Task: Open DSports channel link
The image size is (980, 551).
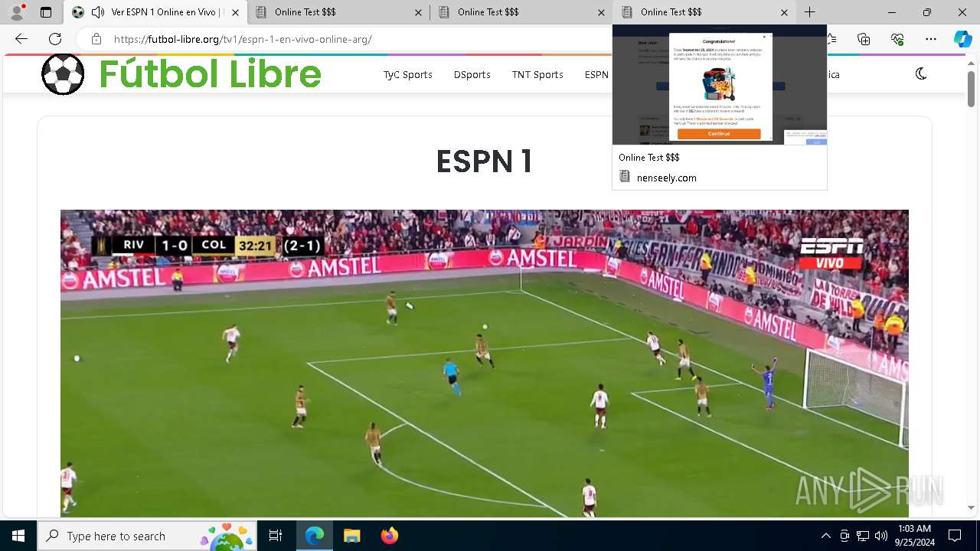Action: tap(472, 74)
